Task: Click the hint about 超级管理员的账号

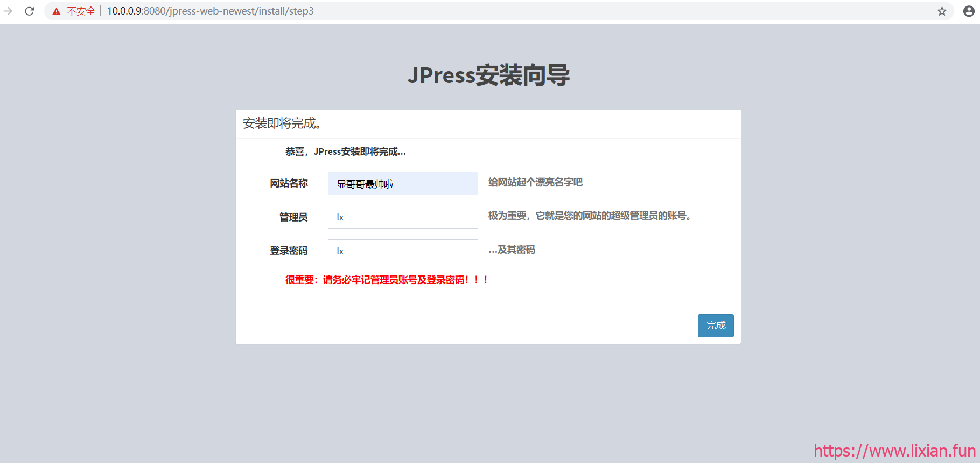Action: (590, 216)
